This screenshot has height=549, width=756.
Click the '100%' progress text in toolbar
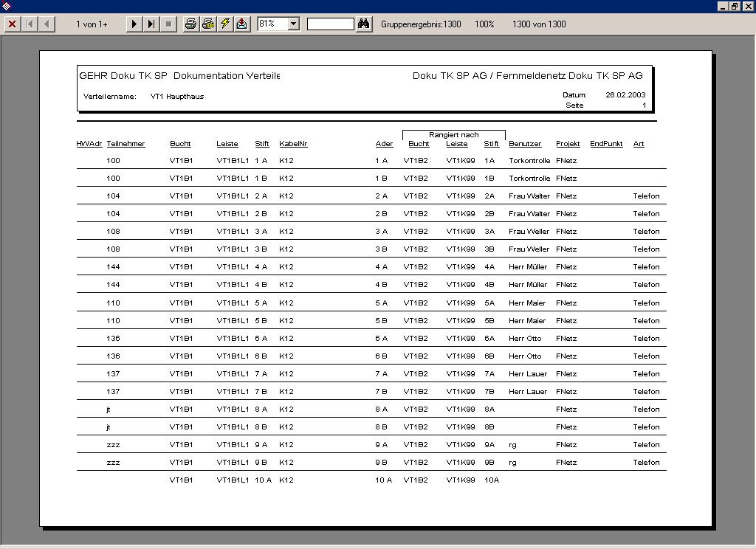point(484,24)
